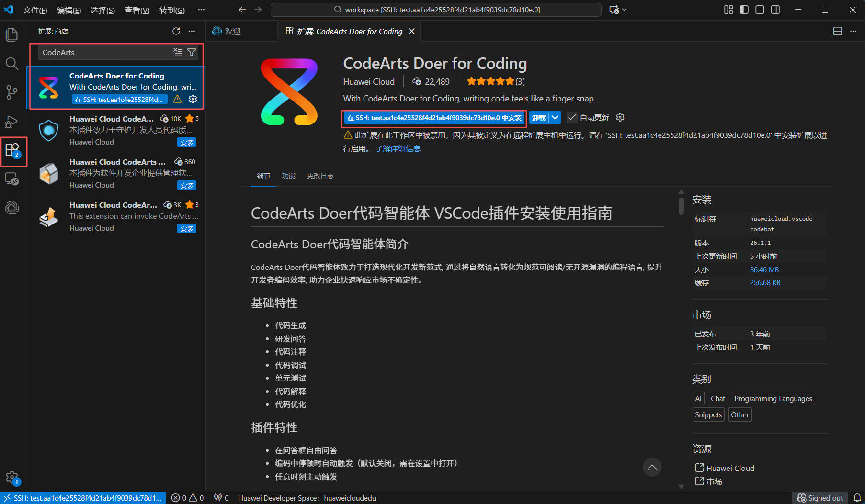Install the Huawei Cloud CodeArts 10K extension

click(187, 143)
